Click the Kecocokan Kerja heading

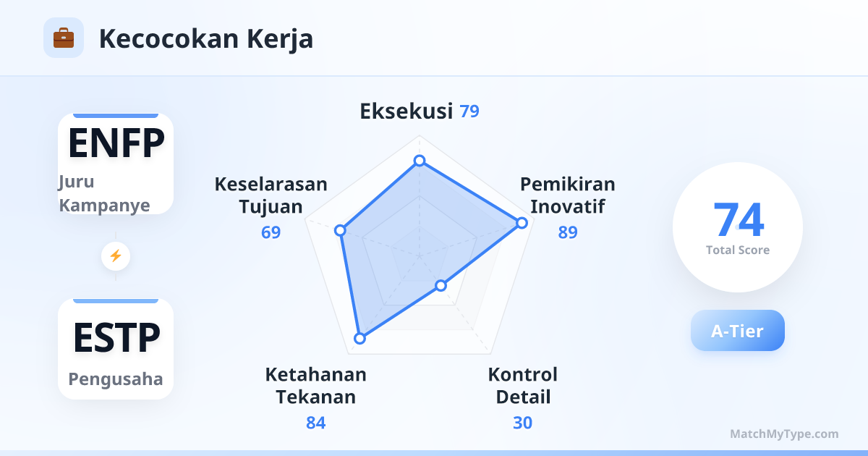(x=206, y=38)
